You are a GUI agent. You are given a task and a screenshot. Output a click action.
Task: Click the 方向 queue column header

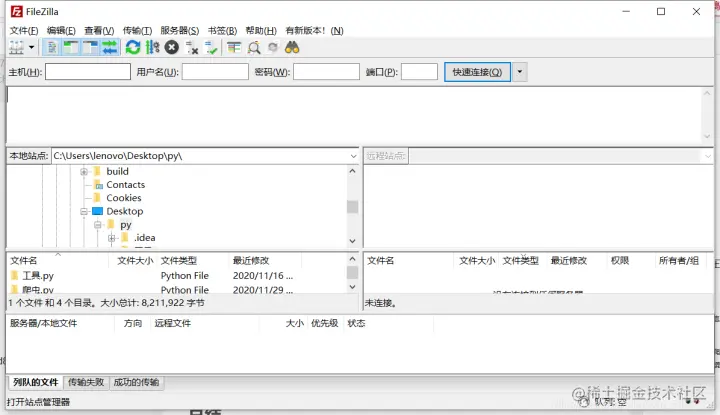click(133, 323)
